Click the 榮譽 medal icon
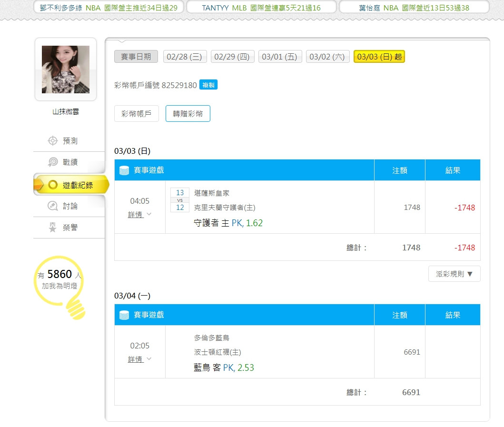 pyautogui.click(x=53, y=228)
